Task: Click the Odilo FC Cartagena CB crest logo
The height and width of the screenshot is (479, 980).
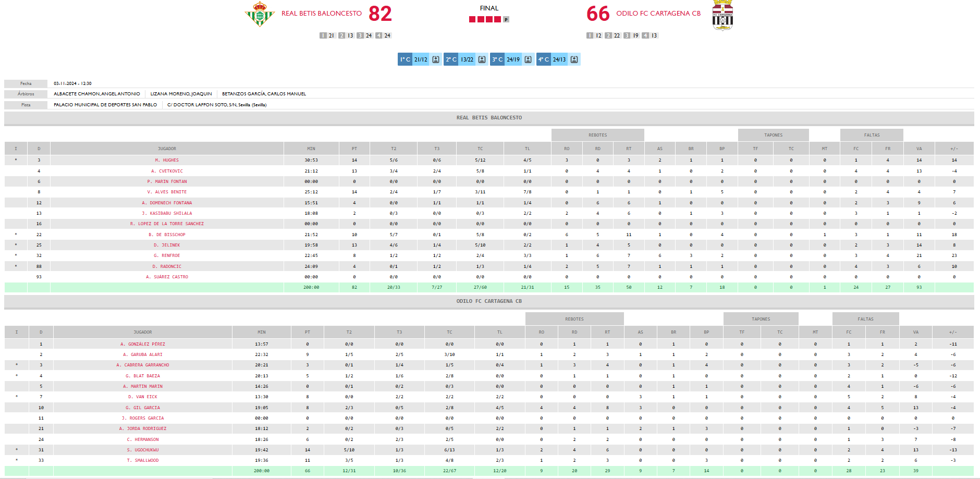Action: 722,15
